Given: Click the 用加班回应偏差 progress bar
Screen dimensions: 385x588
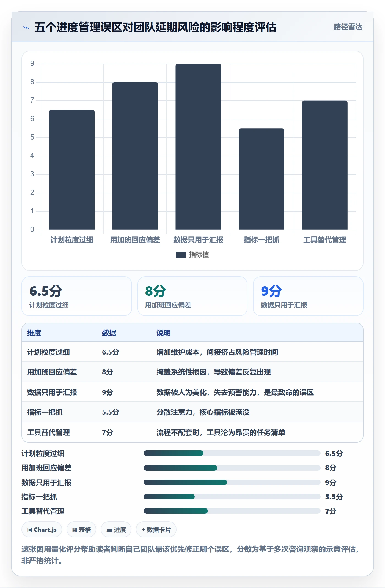Looking at the screenshot, I should coord(232,468).
